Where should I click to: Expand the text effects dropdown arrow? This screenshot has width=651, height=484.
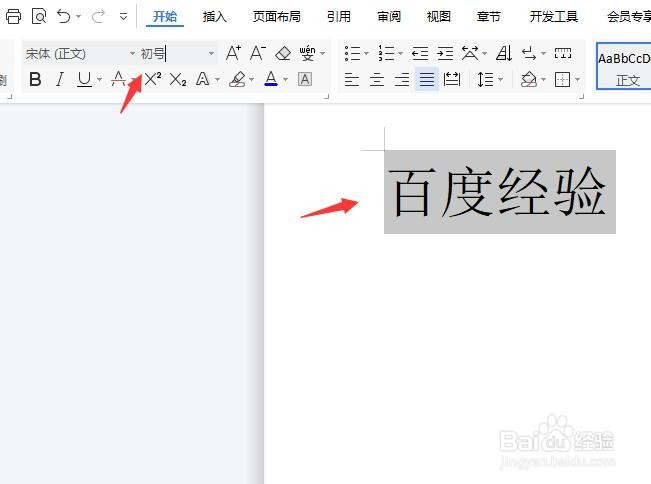217,79
